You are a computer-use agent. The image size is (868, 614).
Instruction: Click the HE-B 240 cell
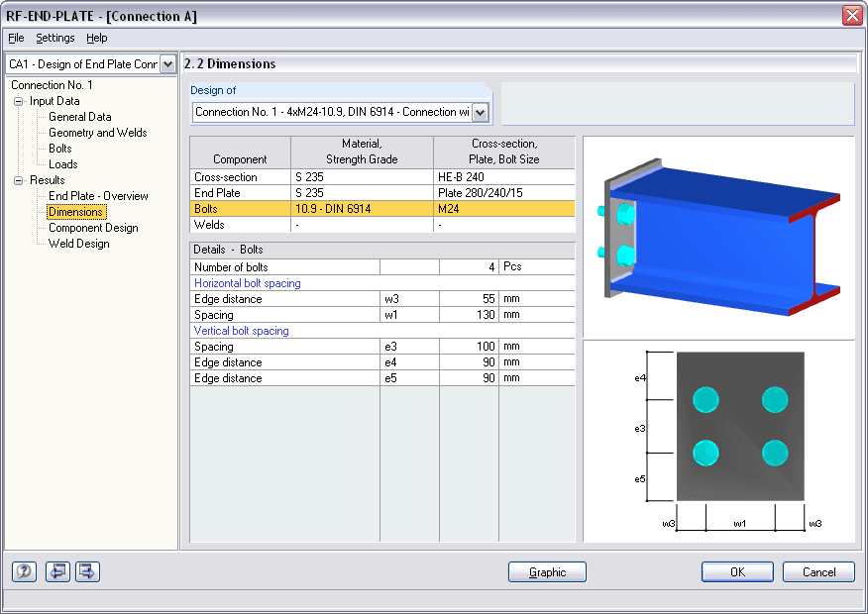tap(504, 177)
